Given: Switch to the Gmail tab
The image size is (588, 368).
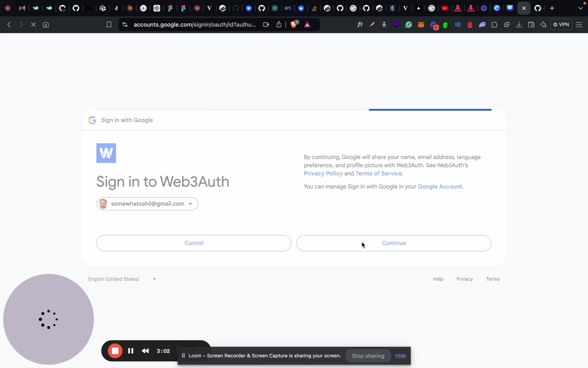Looking at the screenshot, I should tap(22, 8).
